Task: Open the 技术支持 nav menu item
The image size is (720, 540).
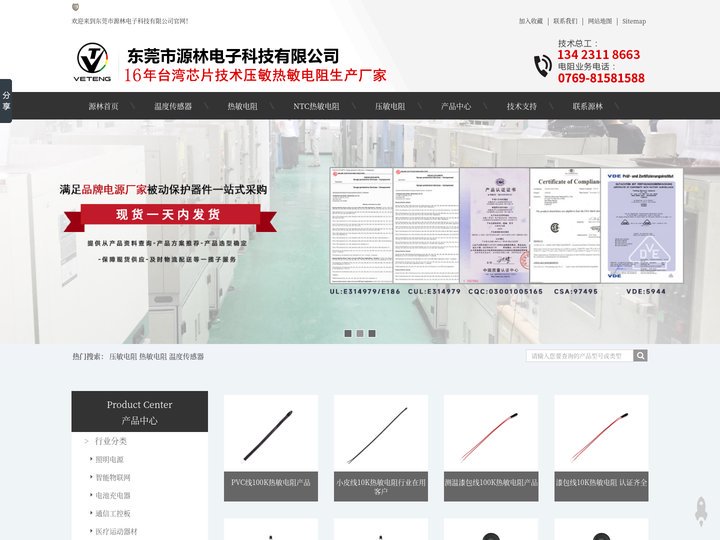Action: (522, 106)
